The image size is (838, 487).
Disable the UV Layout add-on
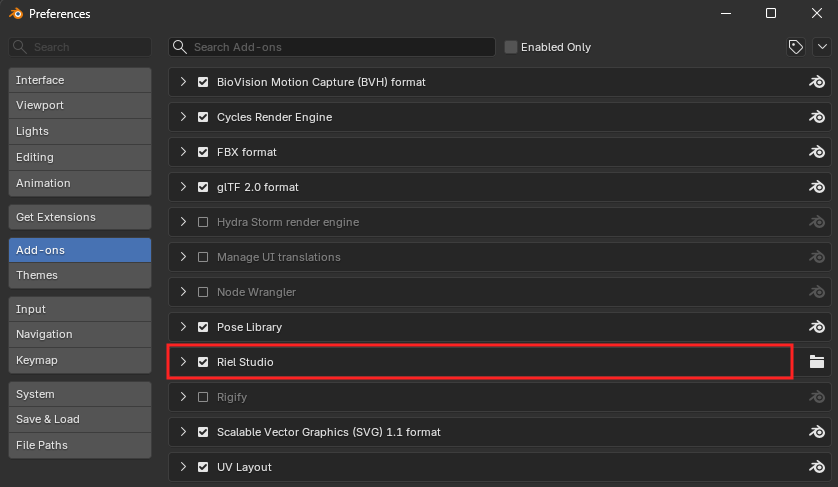[x=203, y=467]
